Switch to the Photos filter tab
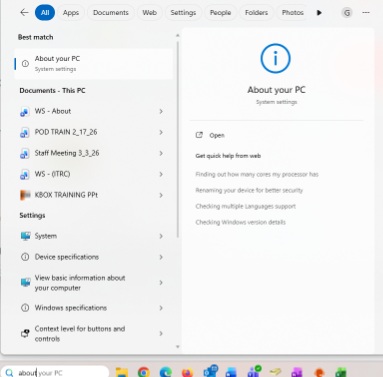The height and width of the screenshot is (377, 383). point(293,13)
